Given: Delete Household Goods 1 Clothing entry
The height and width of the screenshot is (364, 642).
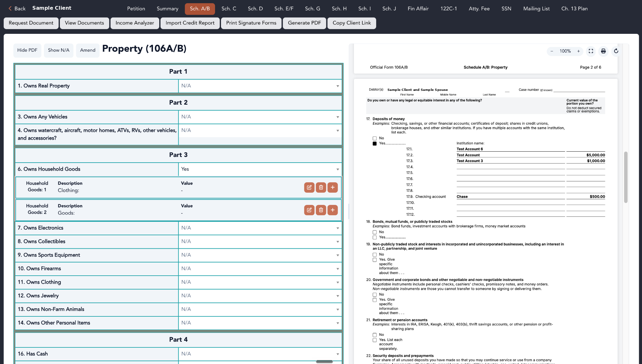Looking at the screenshot, I should tap(321, 187).
